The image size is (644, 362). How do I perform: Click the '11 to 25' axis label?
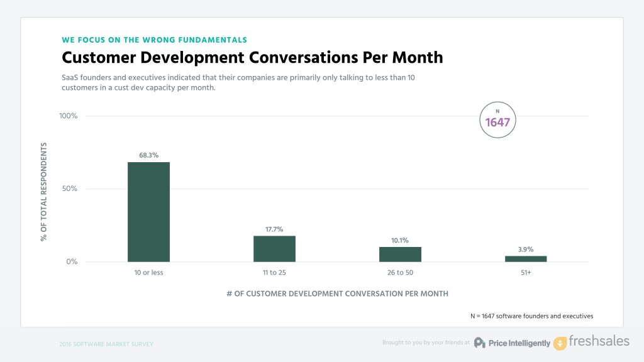pos(274,273)
